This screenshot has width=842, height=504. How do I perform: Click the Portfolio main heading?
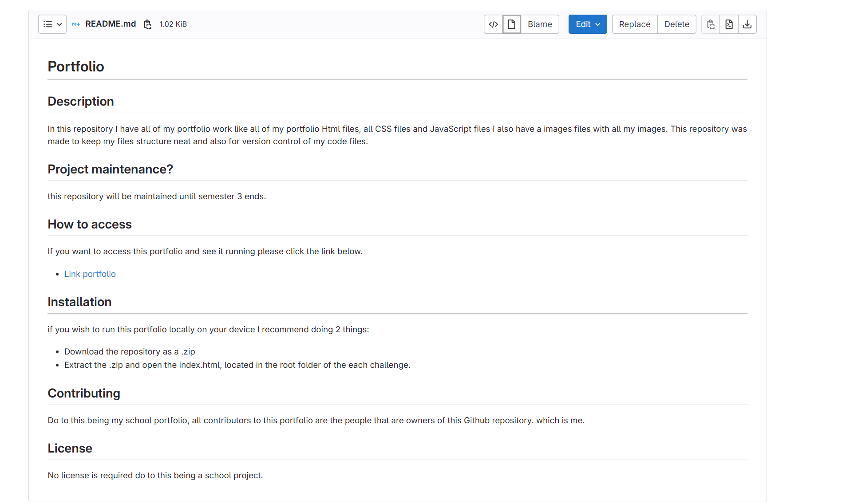coord(76,67)
